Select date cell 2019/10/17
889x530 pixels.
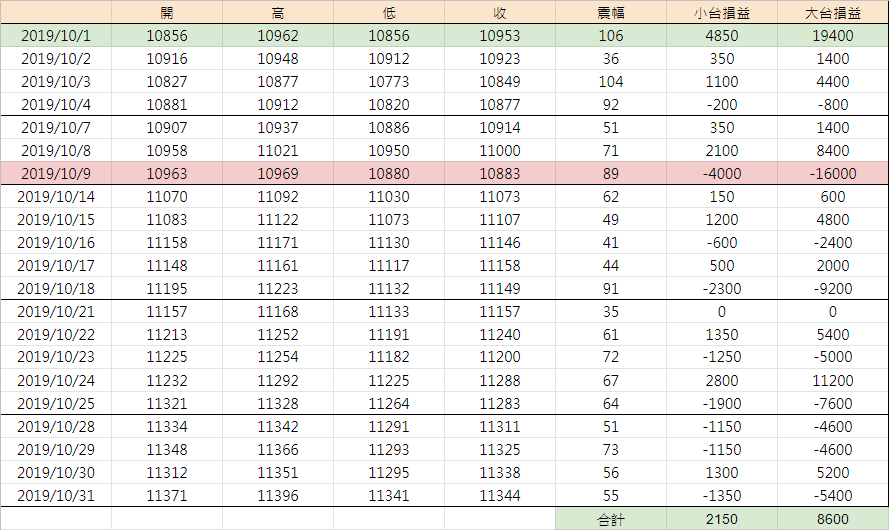point(56,265)
